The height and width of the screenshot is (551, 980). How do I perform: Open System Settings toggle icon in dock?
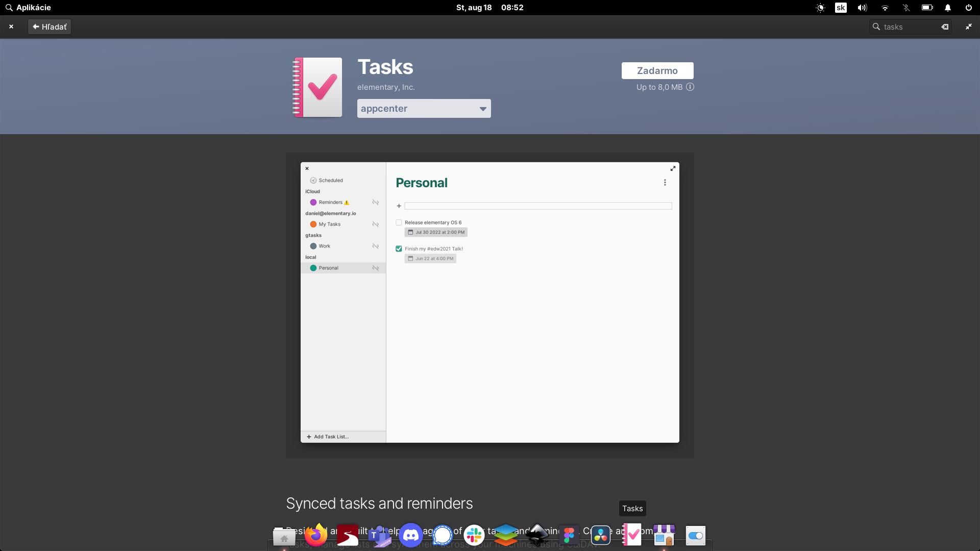tap(696, 536)
